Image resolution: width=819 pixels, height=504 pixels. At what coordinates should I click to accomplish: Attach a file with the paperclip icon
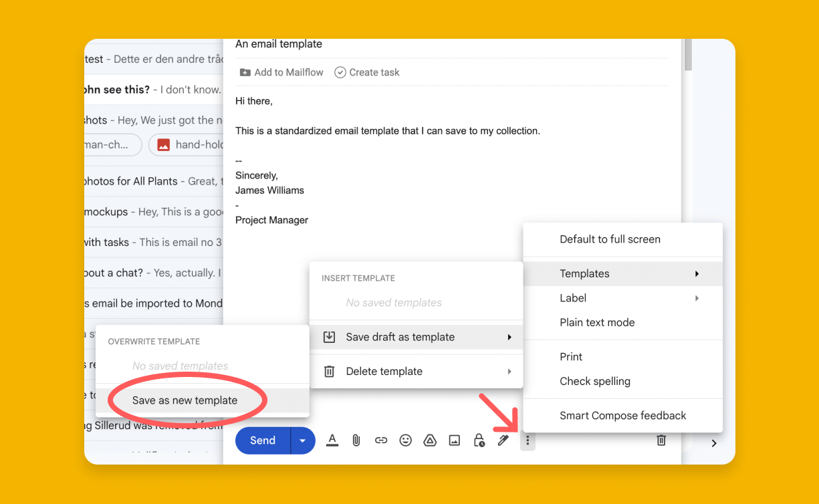click(x=356, y=440)
